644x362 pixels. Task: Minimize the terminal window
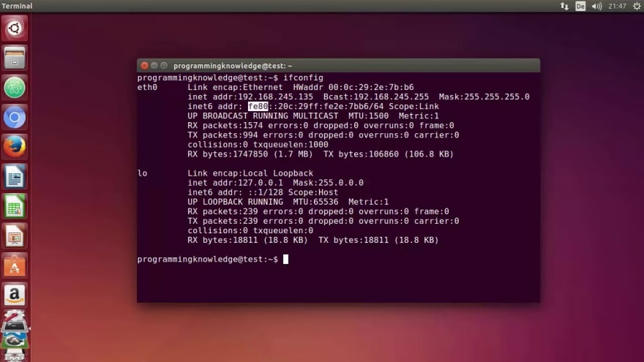[x=154, y=66]
